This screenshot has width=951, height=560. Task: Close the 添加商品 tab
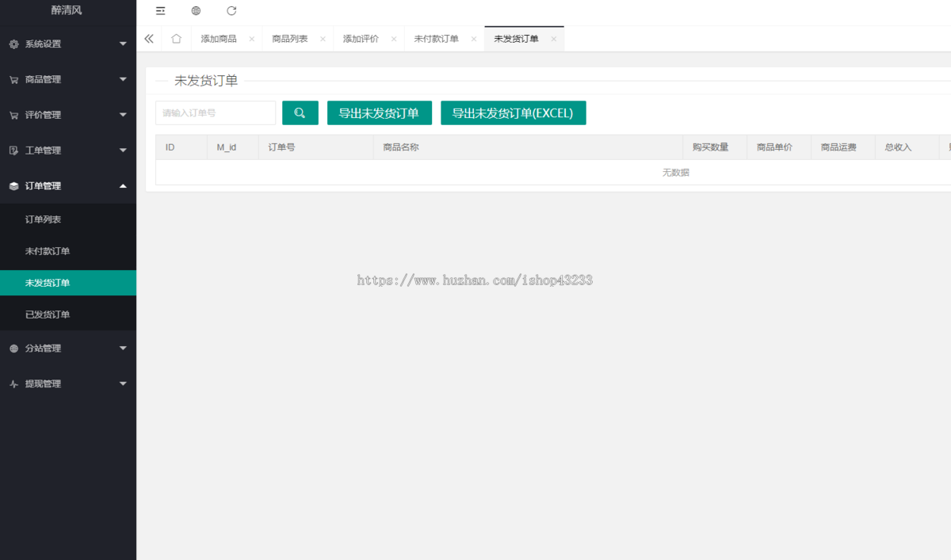pyautogui.click(x=251, y=39)
